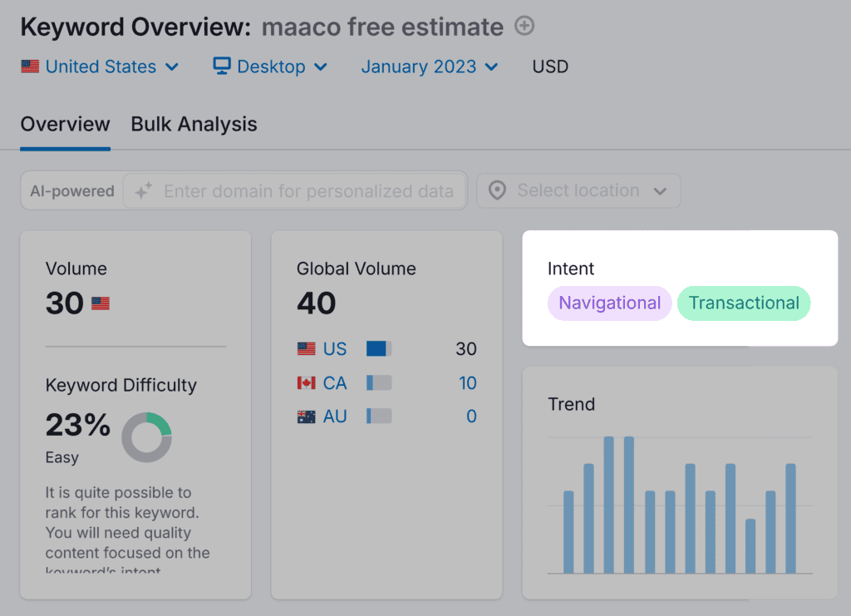Click the Canada flag in Global Volume
Image resolution: width=851 pixels, height=616 pixels.
[x=306, y=383]
